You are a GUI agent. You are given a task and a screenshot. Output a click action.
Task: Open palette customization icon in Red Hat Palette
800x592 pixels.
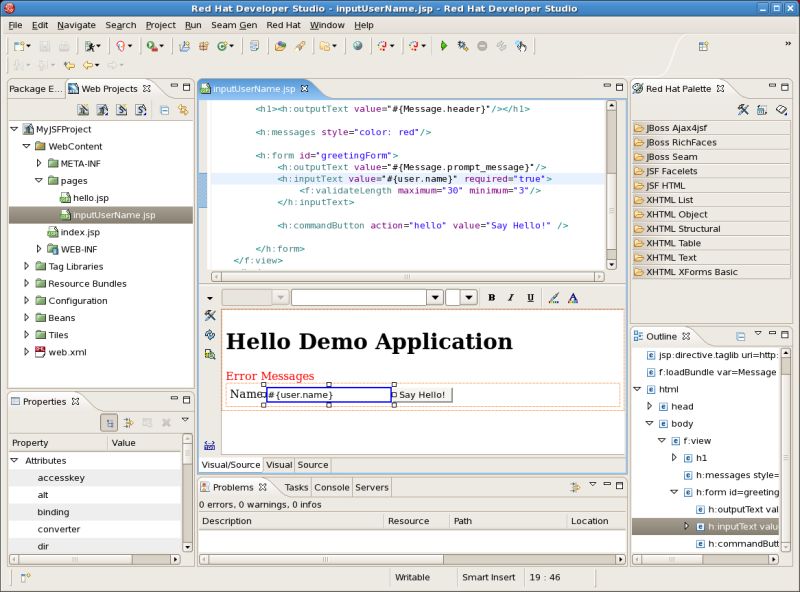(744, 110)
